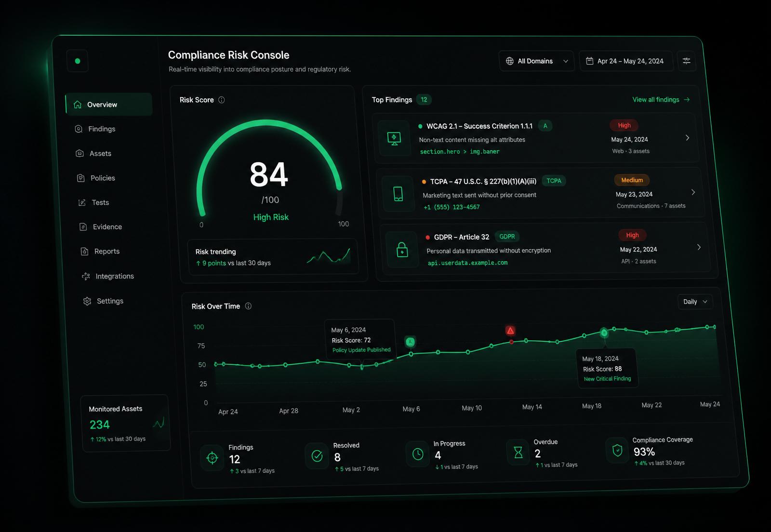Image resolution: width=771 pixels, height=532 pixels.
Task: Click the TCPA finding phone icon
Action: coord(398,194)
